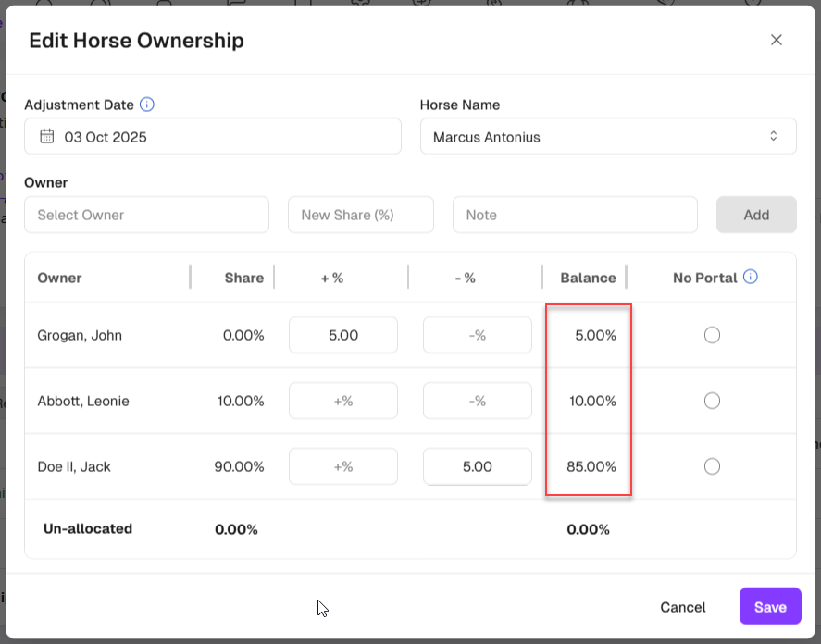This screenshot has width=821, height=644.
Task: Click the -% field for Doe II, Jack
Action: click(477, 466)
